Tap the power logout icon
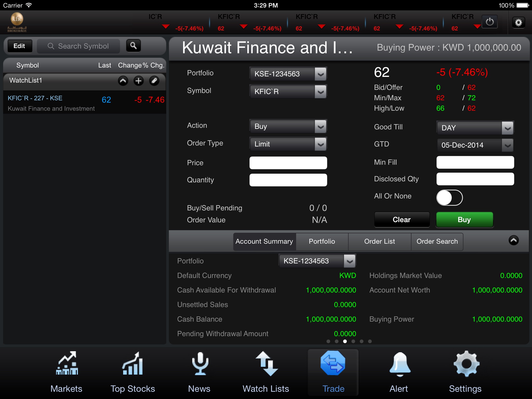 pyautogui.click(x=490, y=22)
